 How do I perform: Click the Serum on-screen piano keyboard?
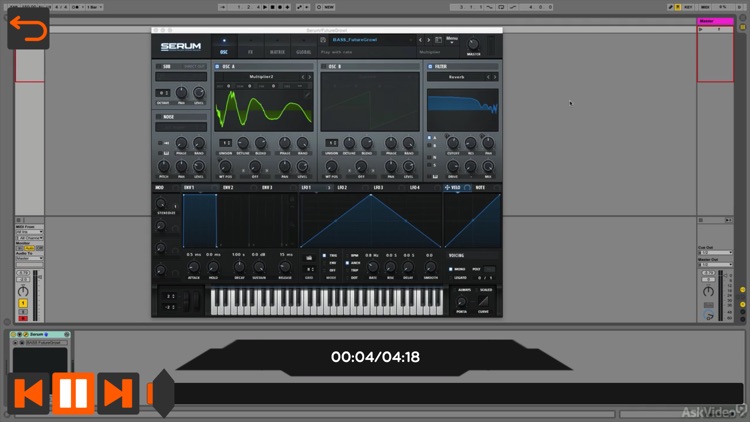point(327,301)
